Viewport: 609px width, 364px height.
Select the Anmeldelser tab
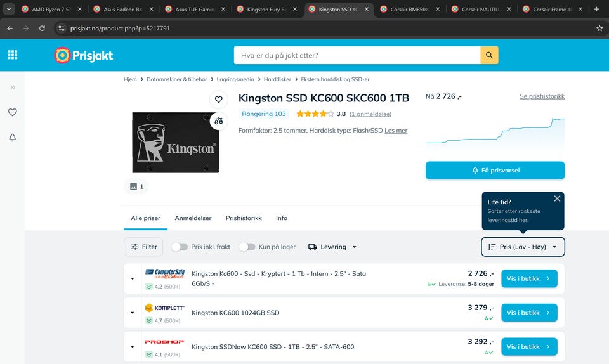(x=193, y=218)
